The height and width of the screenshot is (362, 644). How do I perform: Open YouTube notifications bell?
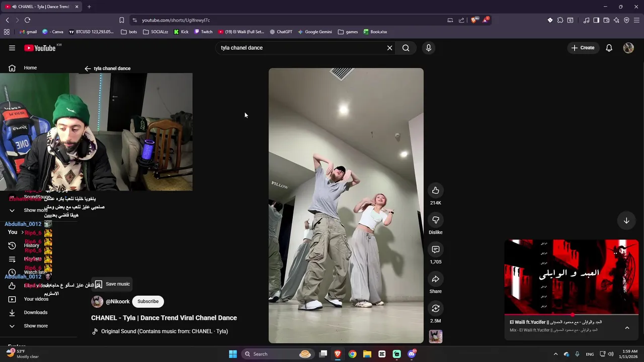point(609,48)
